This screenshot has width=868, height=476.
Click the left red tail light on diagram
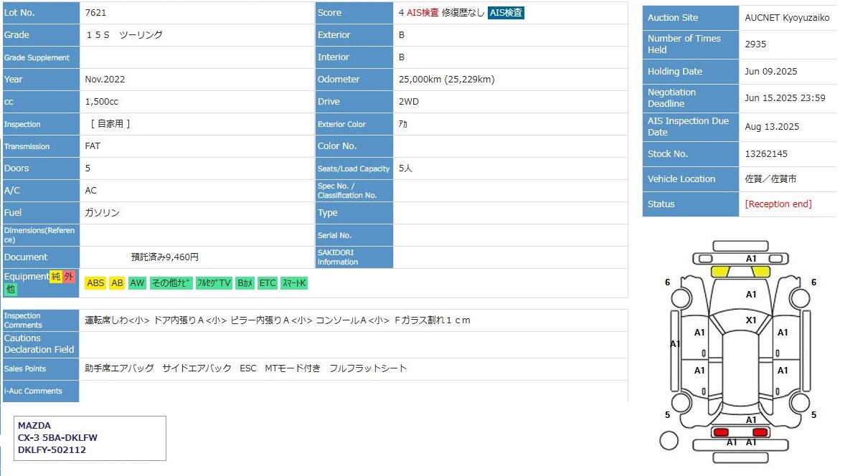click(x=720, y=432)
